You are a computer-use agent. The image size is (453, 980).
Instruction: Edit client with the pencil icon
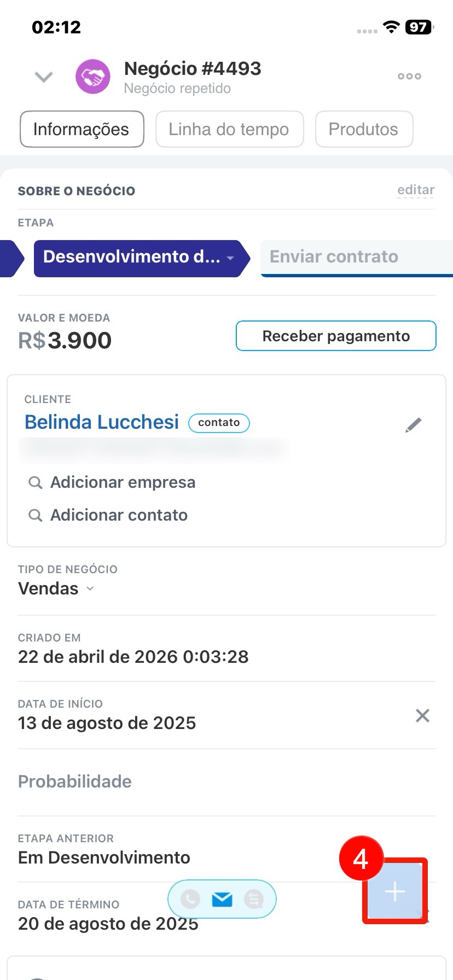414,425
